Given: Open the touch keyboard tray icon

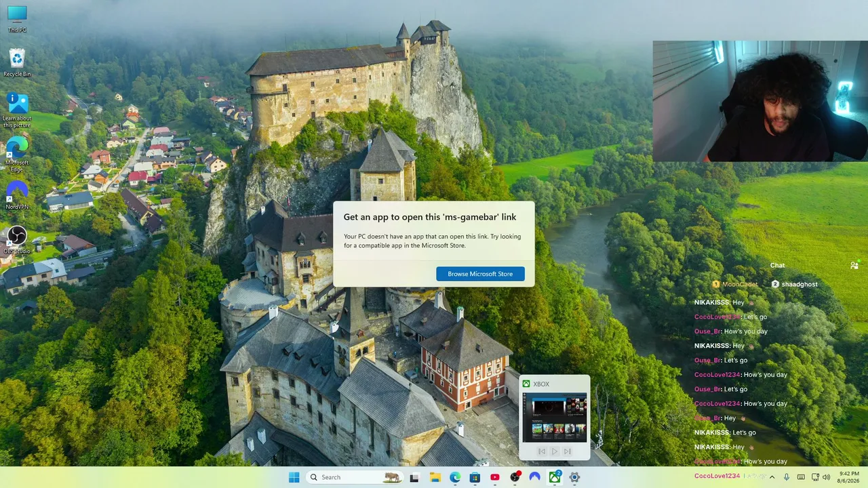Looking at the screenshot, I should pos(801,477).
